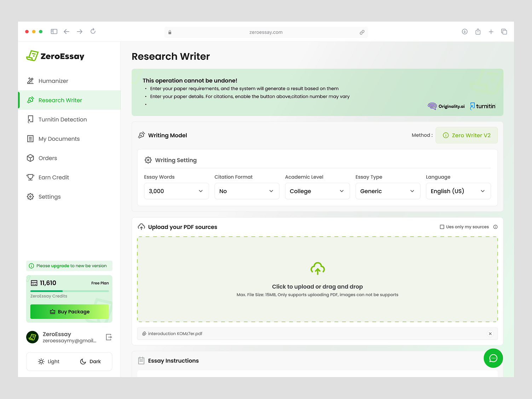Image resolution: width=532 pixels, height=399 pixels.
Task: Click the Buy Package button
Action: click(x=69, y=312)
